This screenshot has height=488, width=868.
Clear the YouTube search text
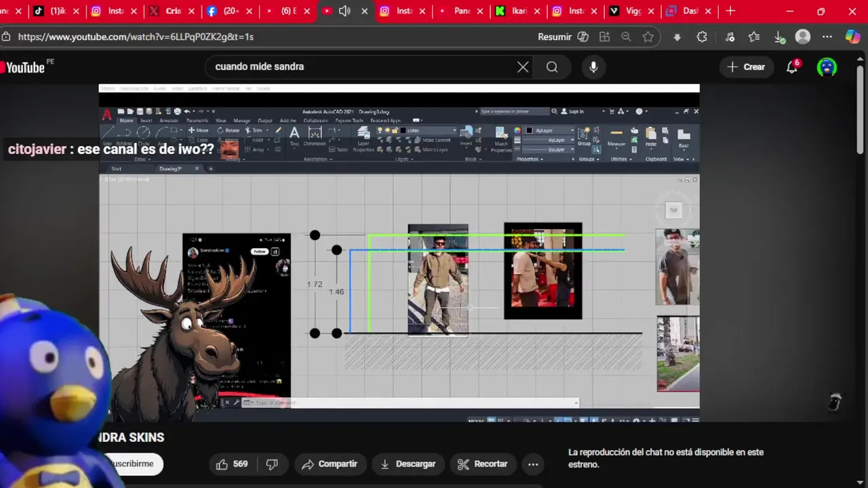pyautogui.click(x=523, y=66)
